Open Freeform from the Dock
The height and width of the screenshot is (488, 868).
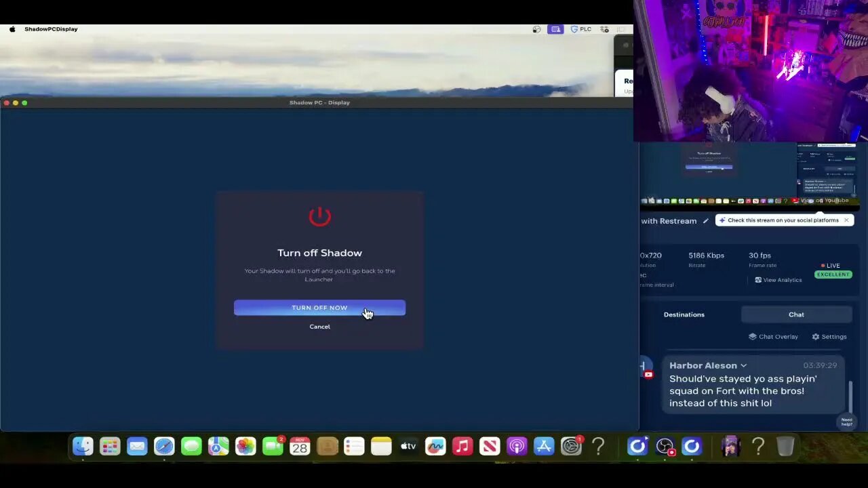[435, 447]
